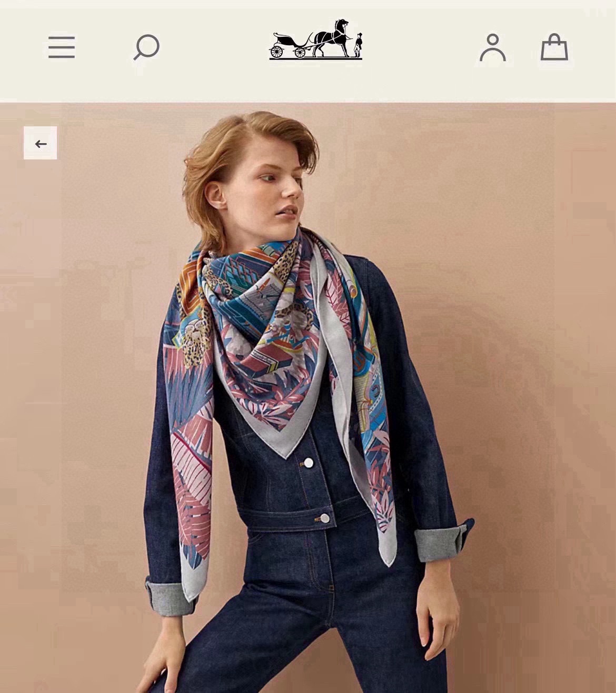The height and width of the screenshot is (693, 616).
Task: Open search with the magnifier icon
Action: 146,47
